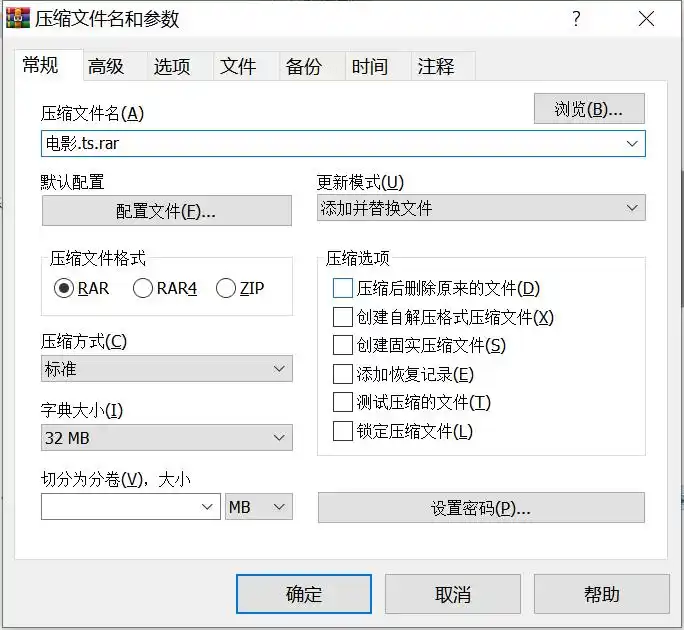The image size is (684, 630).
Task: Click the 压缩文件名 input field
Action: point(330,144)
